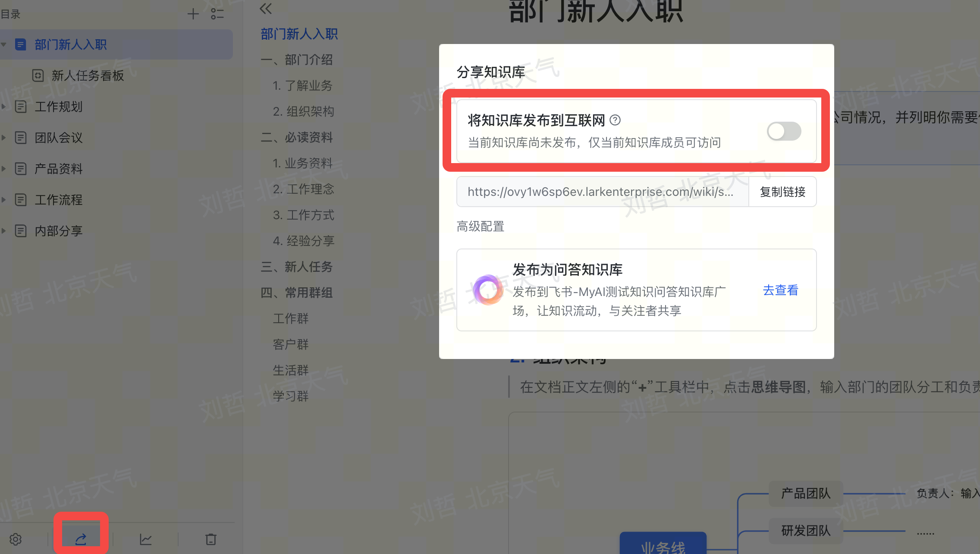The height and width of the screenshot is (554, 980).
Task: Open knowledge base settings gear icon
Action: [x=16, y=539]
